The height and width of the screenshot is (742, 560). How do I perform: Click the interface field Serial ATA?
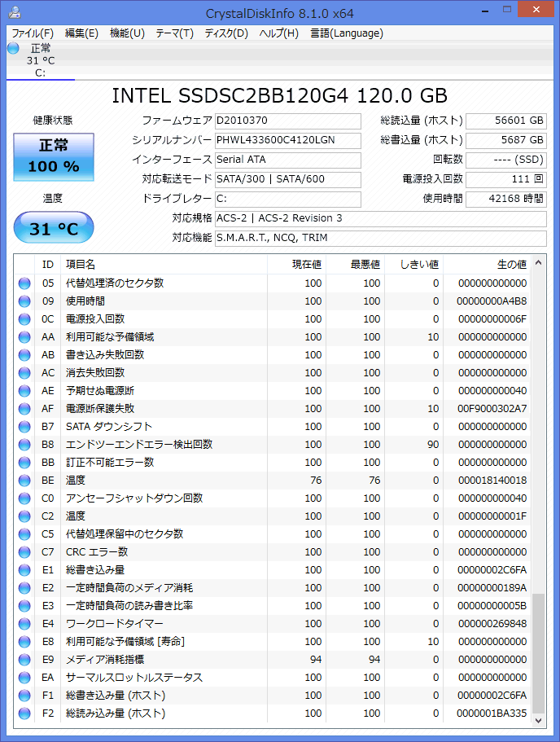click(287, 160)
